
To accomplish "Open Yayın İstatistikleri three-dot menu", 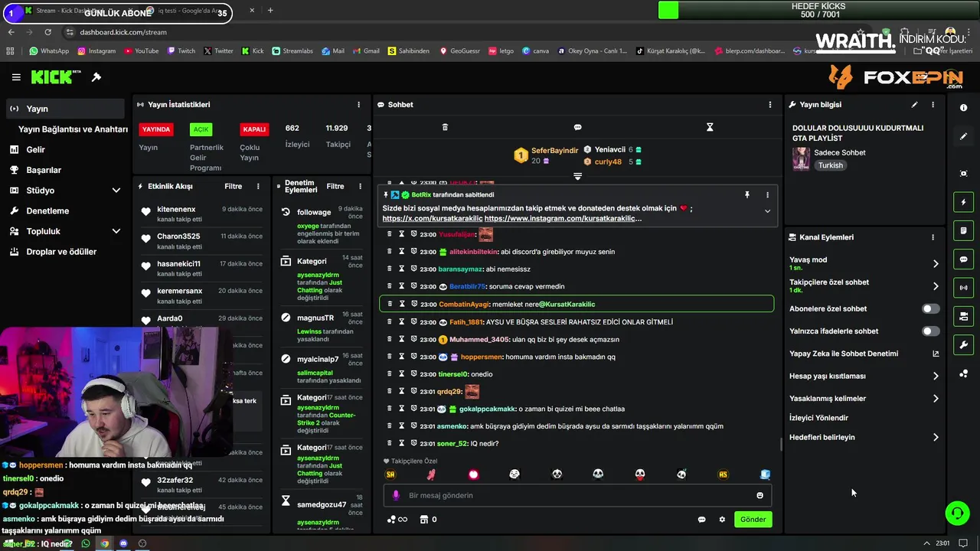I will click(358, 105).
